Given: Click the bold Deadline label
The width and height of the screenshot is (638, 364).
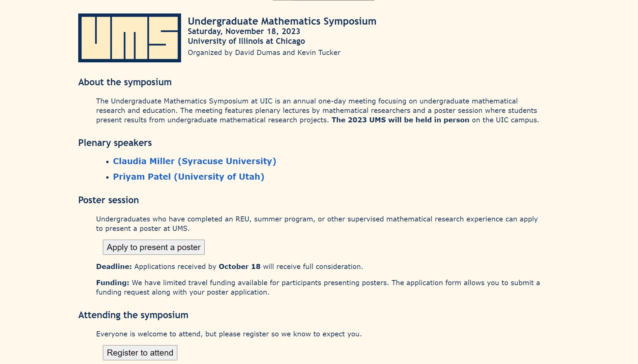Looking at the screenshot, I should click(x=114, y=267).
